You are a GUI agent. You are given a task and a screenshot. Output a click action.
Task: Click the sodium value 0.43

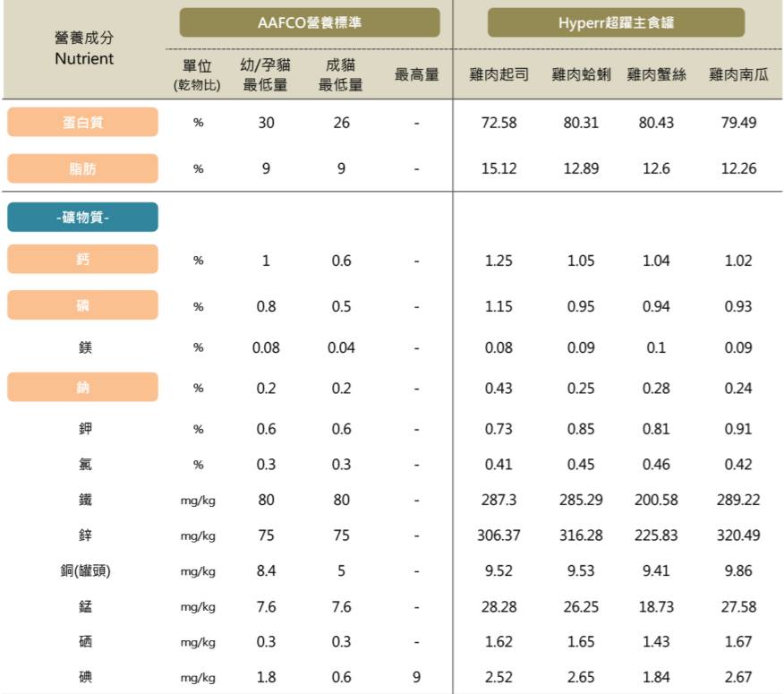(x=499, y=389)
